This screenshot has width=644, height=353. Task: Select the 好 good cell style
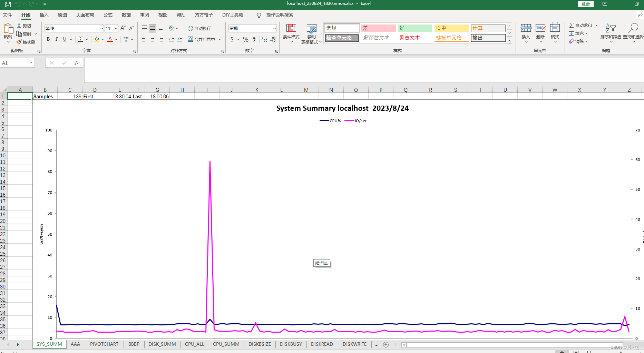[415, 28]
